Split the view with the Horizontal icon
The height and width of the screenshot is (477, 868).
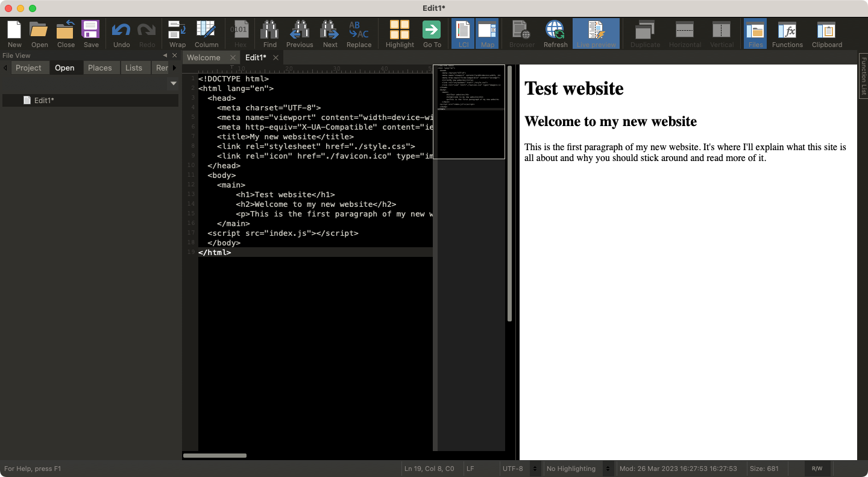tap(685, 34)
